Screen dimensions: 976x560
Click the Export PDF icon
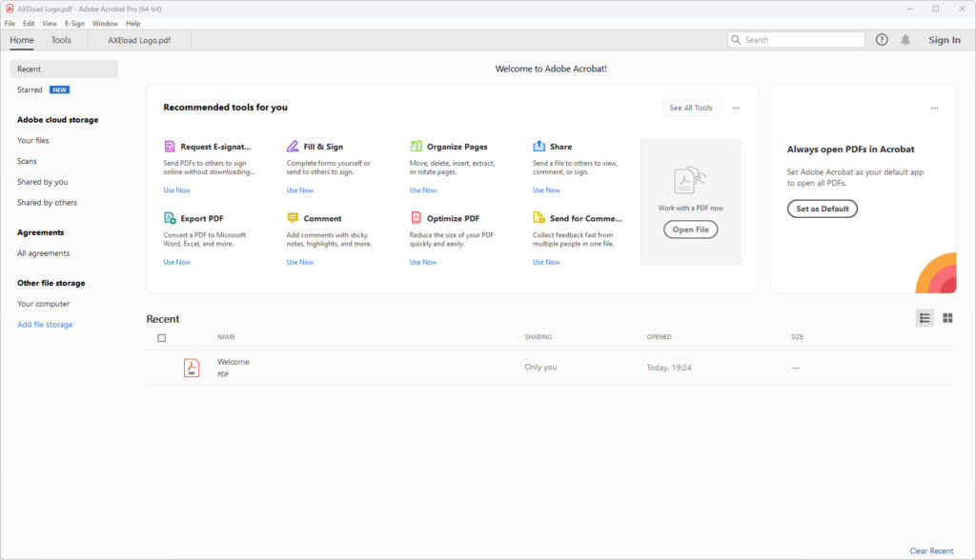(x=170, y=218)
